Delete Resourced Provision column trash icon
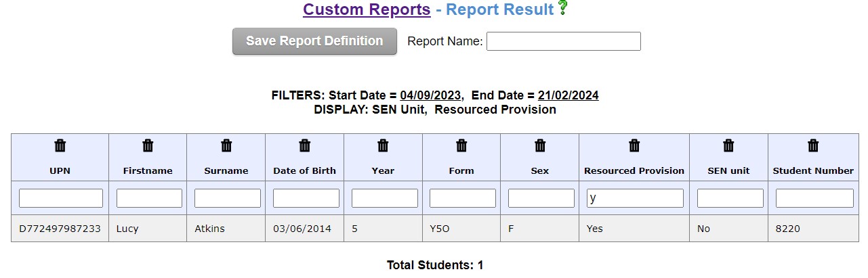Screen dimensions: 868x278 coord(634,145)
